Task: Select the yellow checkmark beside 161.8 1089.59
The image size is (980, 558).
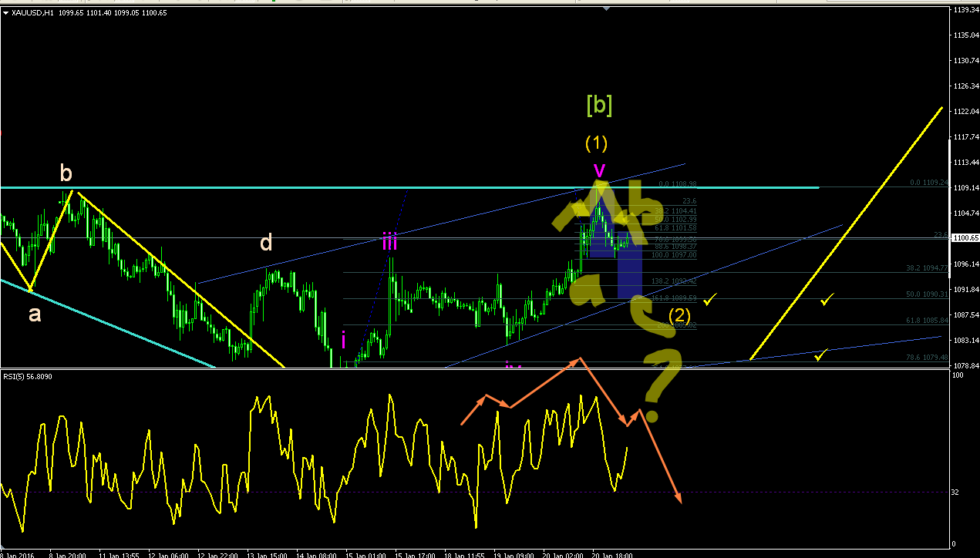Action: tap(710, 299)
